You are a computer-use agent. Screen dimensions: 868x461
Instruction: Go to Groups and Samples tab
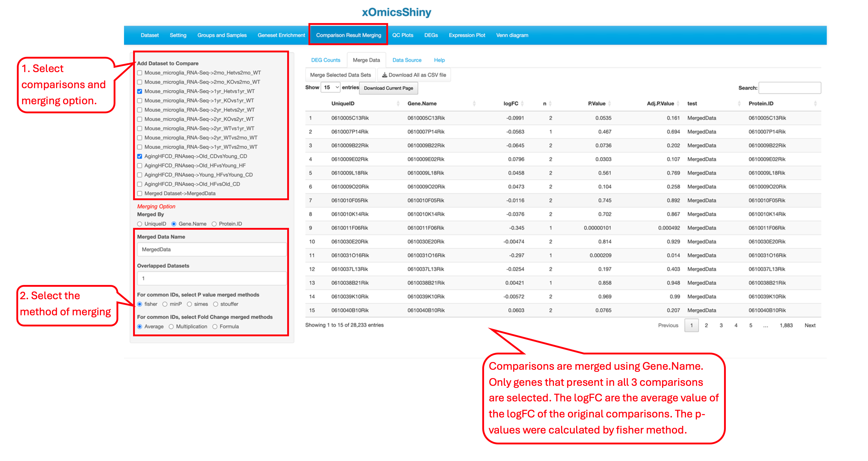click(x=222, y=35)
